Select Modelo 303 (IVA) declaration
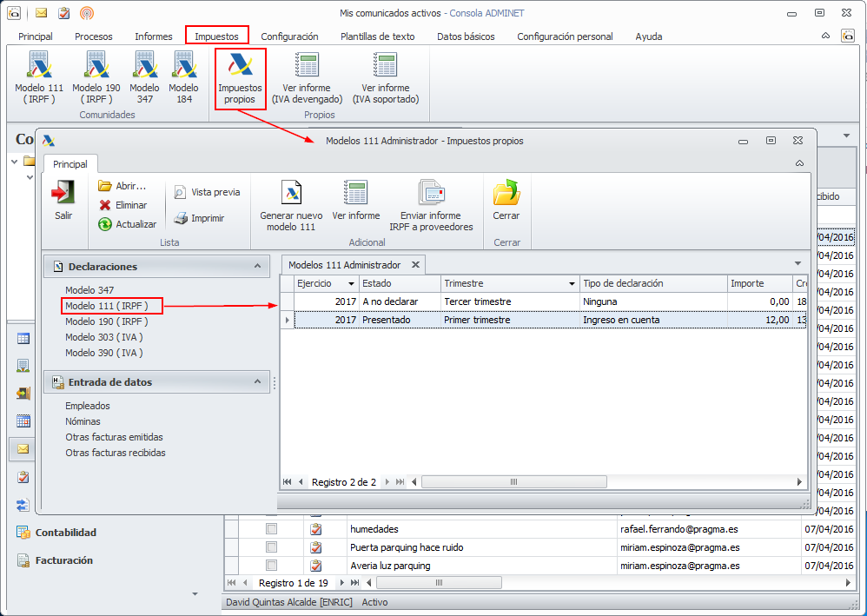The image size is (867, 616). pos(104,337)
